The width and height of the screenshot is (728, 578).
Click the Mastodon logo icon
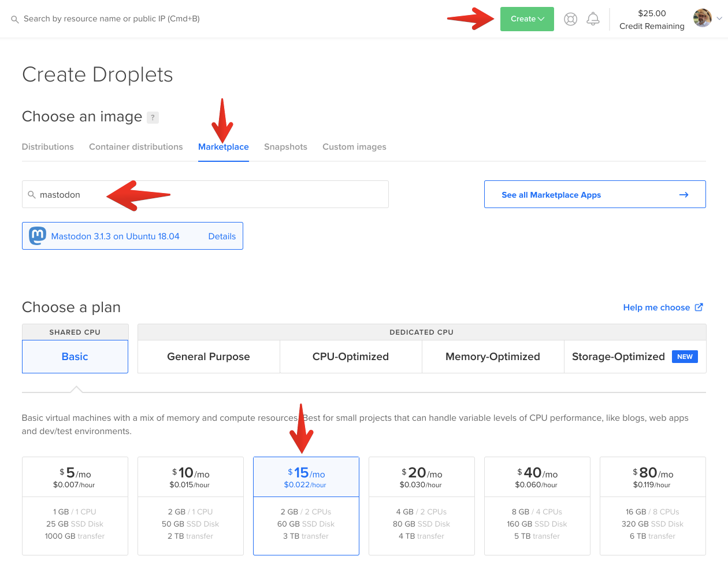click(38, 236)
